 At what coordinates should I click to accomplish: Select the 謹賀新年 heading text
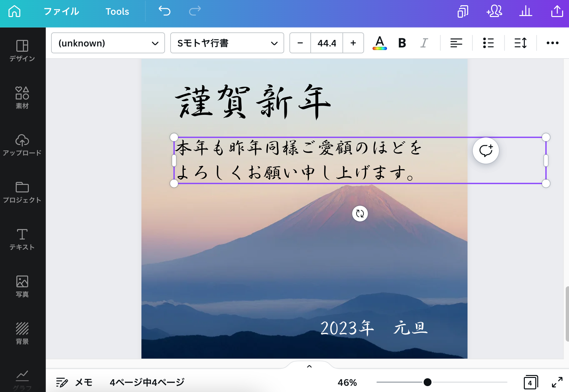click(x=253, y=101)
